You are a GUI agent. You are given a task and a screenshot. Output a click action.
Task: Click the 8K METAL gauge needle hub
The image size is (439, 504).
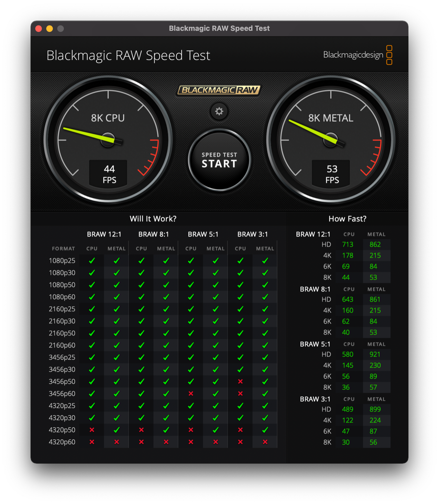[331, 140]
